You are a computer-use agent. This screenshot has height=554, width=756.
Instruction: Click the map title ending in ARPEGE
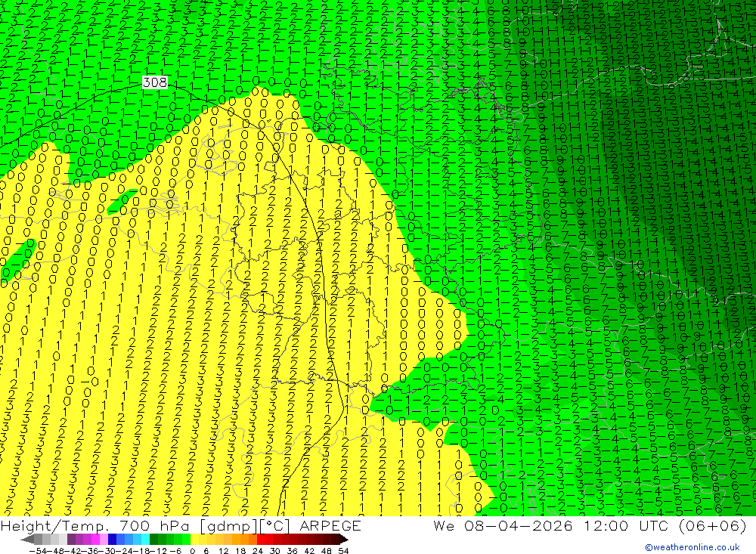[x=181, y=525]
